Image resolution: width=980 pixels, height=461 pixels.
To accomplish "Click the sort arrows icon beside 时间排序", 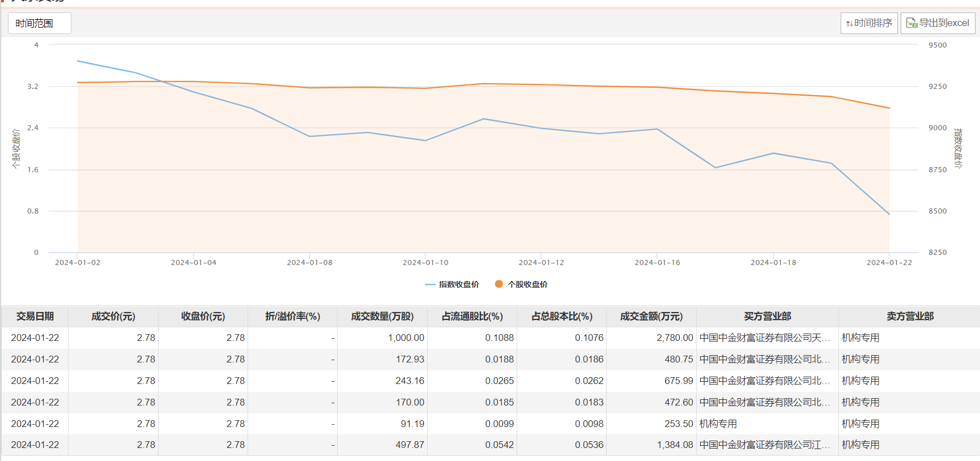I will (x=849, y=23).
